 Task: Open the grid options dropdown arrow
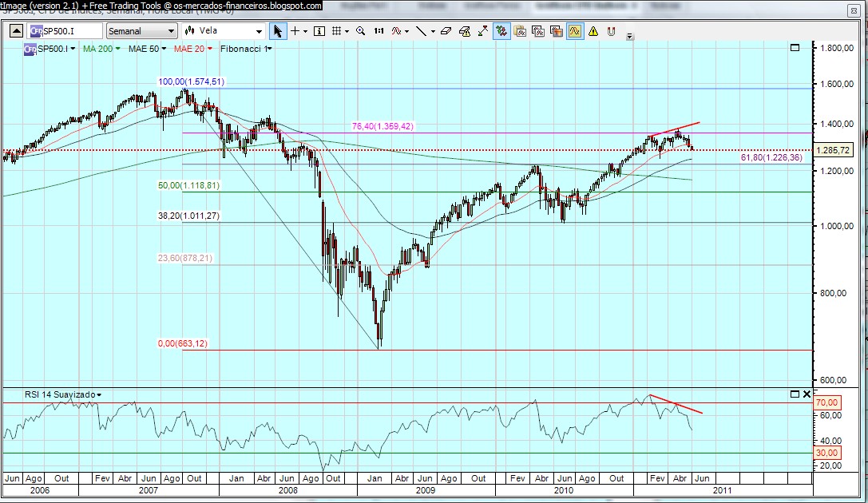coord(347,32)
